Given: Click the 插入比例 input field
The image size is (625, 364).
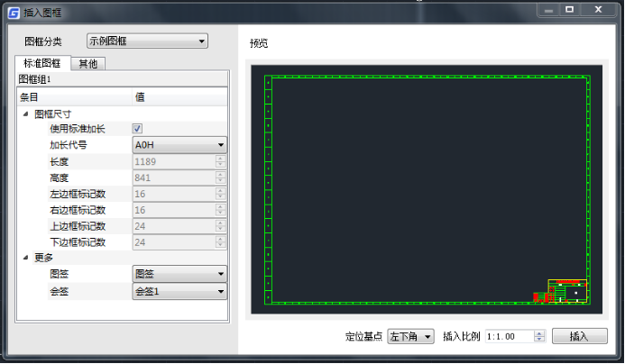Looking at the screenshot, I should pos(509,336).
